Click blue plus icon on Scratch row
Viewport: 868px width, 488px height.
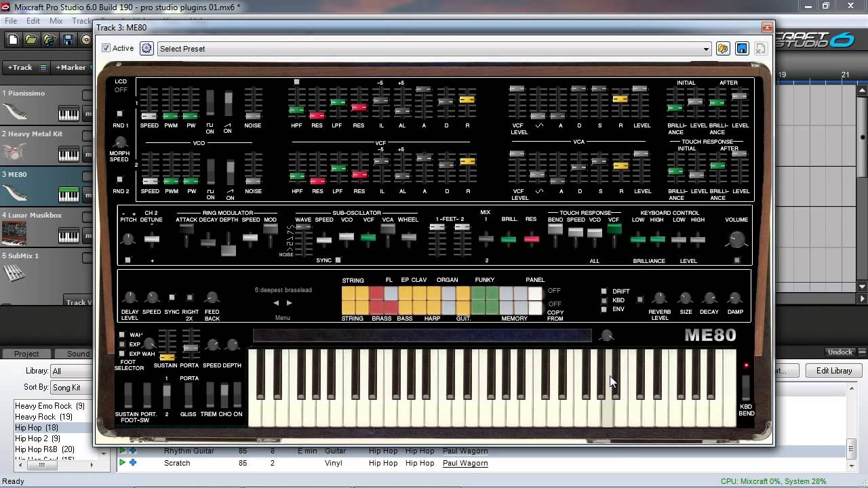(x=133, y=463)
